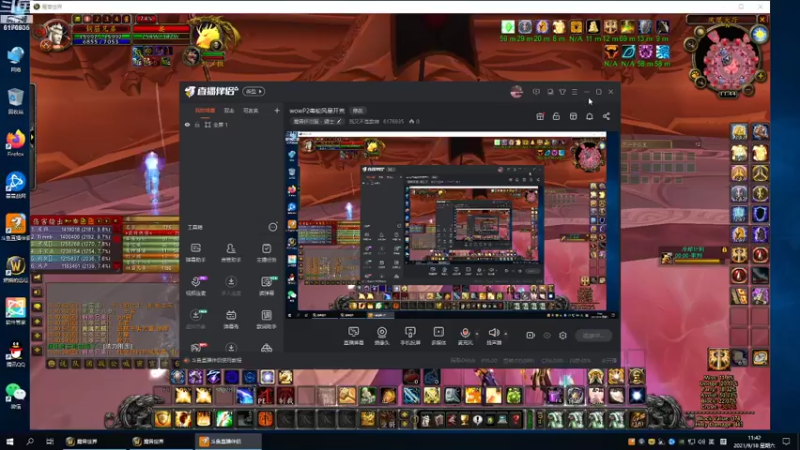Viewport: 800px width, 450px height.
Task: Select the golden dragon target portrait in WoW
Action: pos(211,34)
